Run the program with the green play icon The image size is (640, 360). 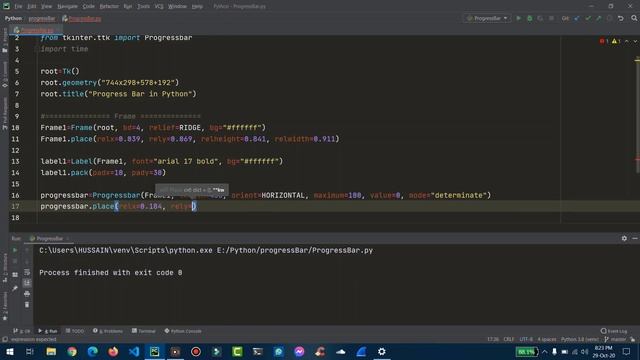click(x=518, y=18)
